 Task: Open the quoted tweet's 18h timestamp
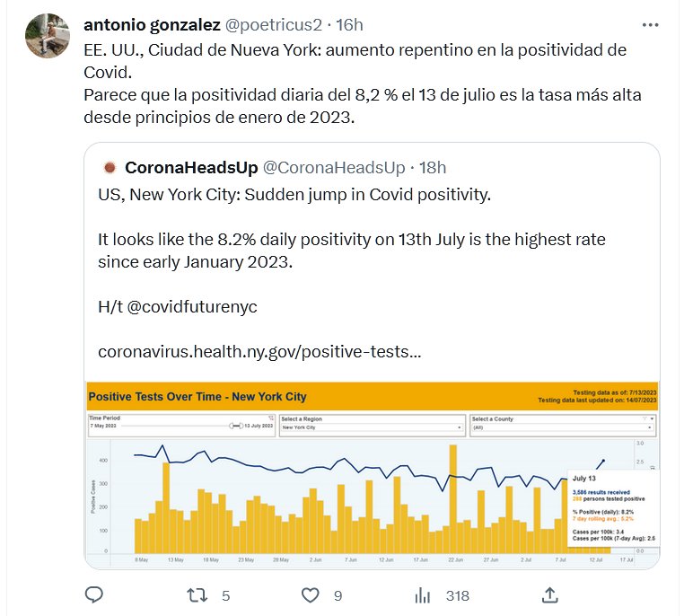tap(433, 168)
